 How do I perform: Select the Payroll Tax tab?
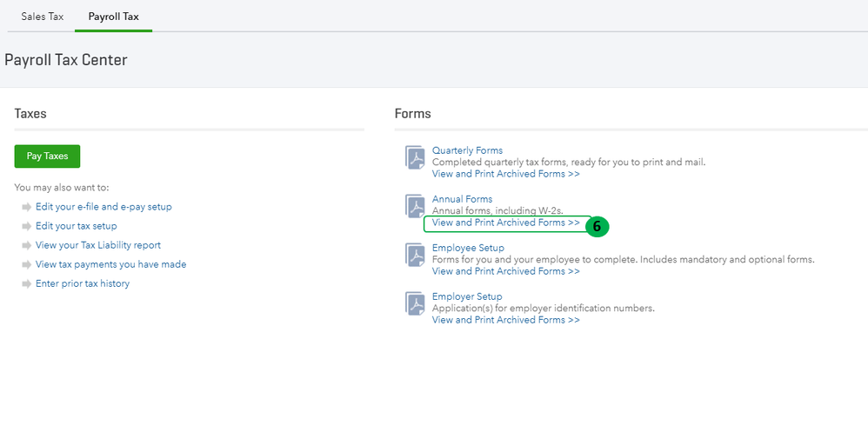click(x=113, y=16)
